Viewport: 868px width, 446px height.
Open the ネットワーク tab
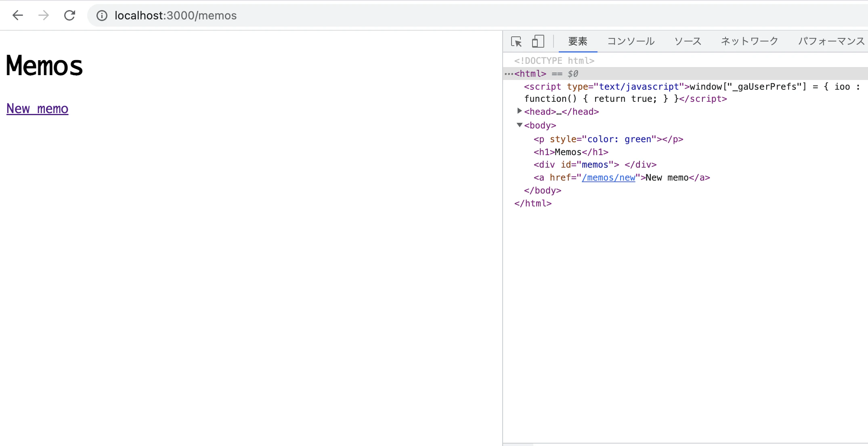pos(749,41)
